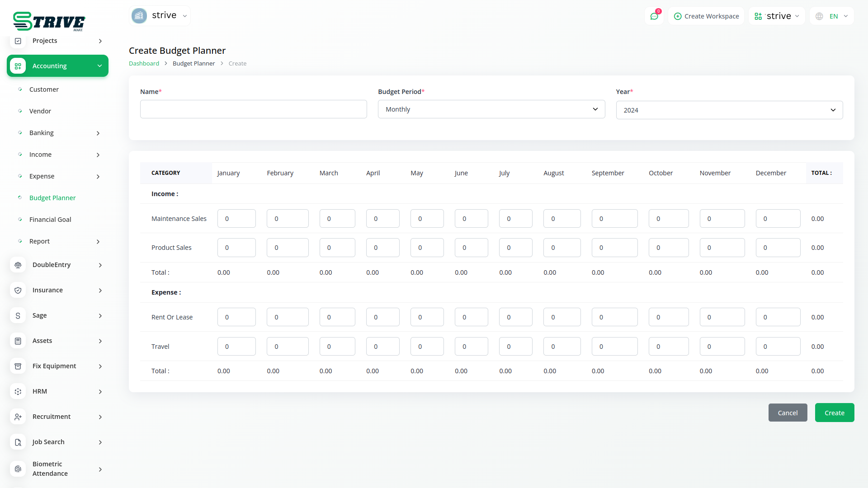Open the chat messages notification icon

click(654, 16)
